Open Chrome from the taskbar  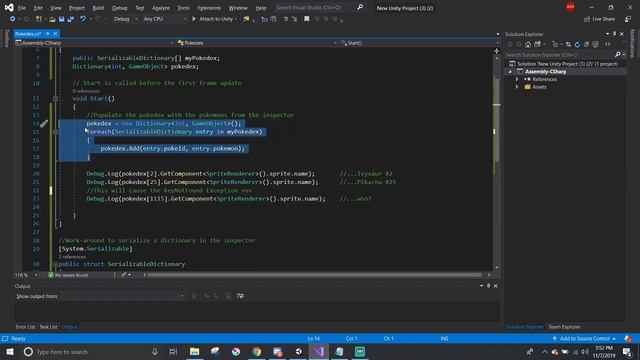pos(257,351)
